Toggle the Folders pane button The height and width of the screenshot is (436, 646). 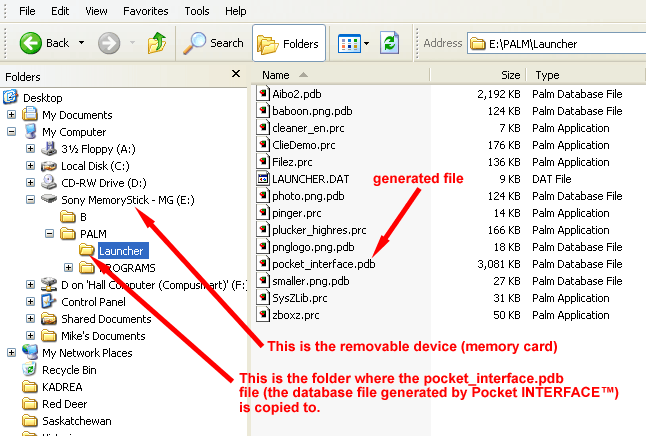click(x=289, y=43)
